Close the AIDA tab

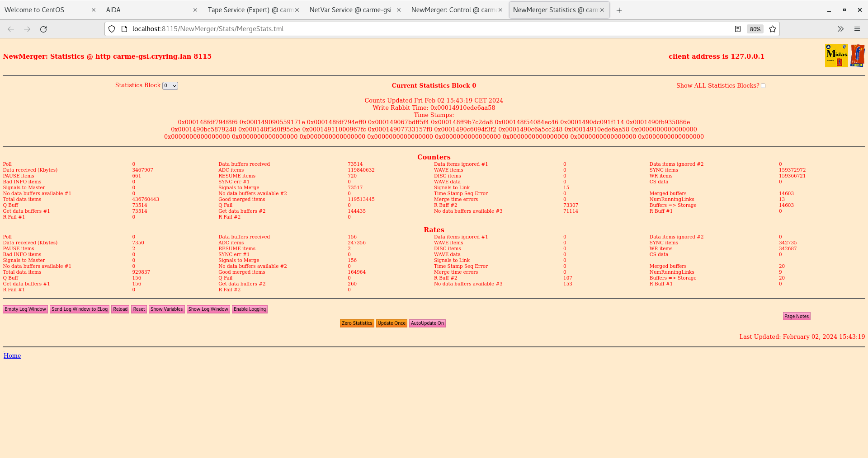click(195, 10)
